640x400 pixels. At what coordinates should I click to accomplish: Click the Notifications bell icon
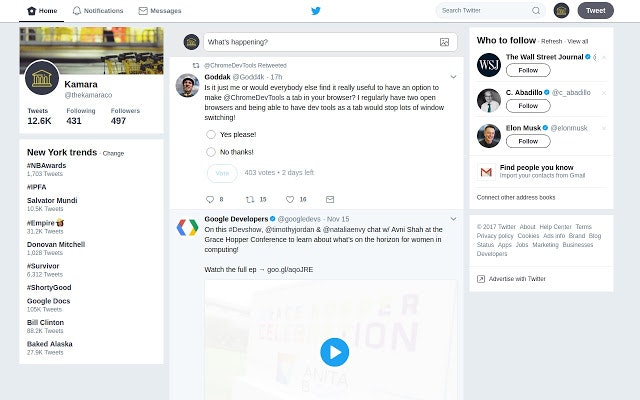pos(77,11)
